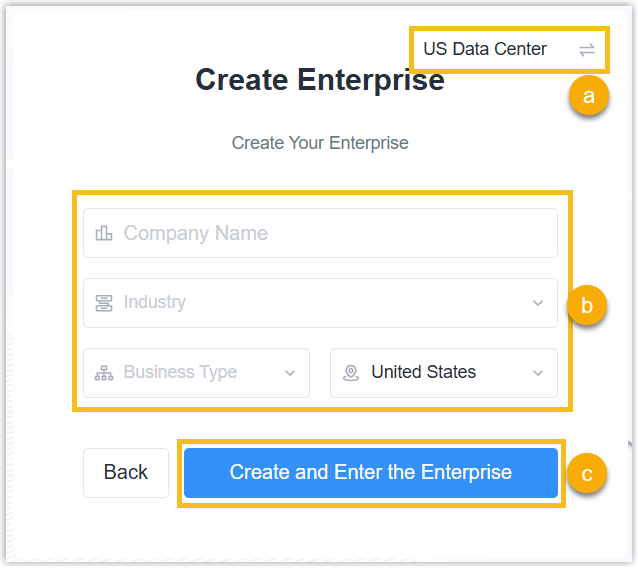
Task: Click the orange badge labeled b
Action: [588, 306]
